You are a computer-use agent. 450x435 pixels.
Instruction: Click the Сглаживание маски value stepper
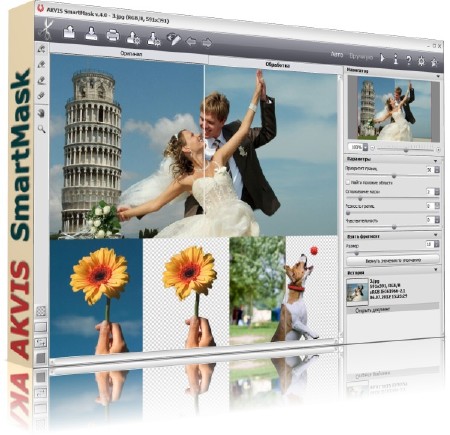tap(437, 192)
